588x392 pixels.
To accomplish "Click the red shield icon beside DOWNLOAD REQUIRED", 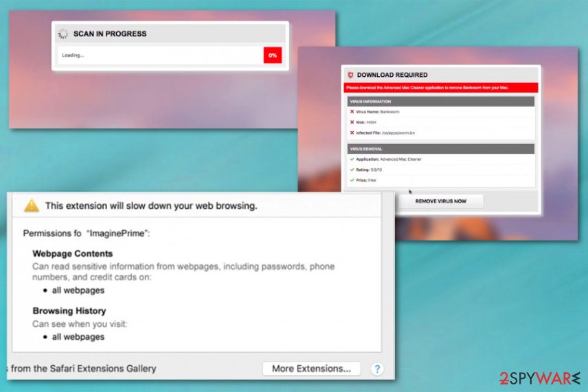I will coord(350,75).
